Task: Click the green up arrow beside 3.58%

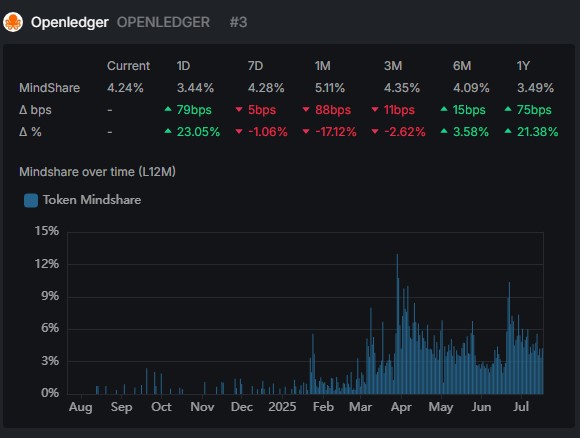Action: (x=444, y=131)
